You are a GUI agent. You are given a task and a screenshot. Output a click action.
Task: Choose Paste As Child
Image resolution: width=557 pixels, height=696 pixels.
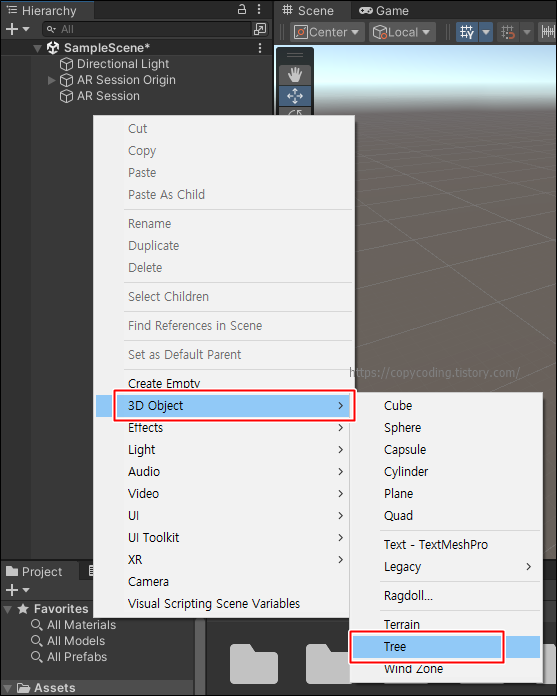[x=225, y=194]
